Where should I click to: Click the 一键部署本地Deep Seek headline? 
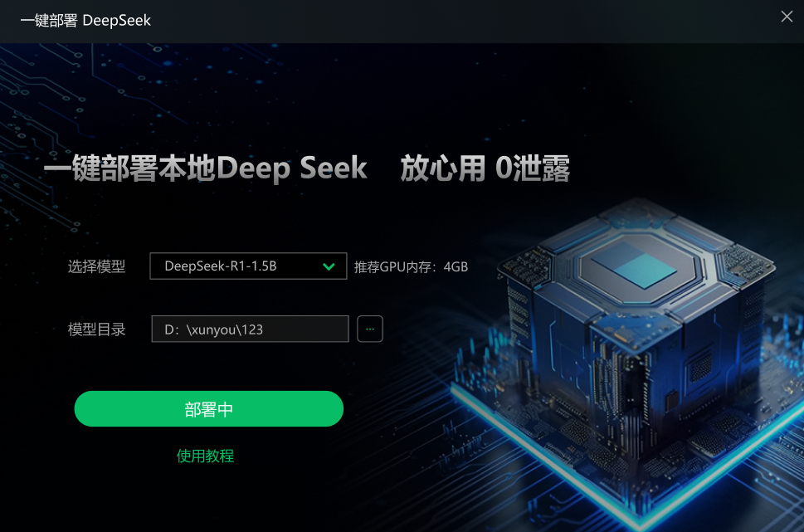click(205, 168)
